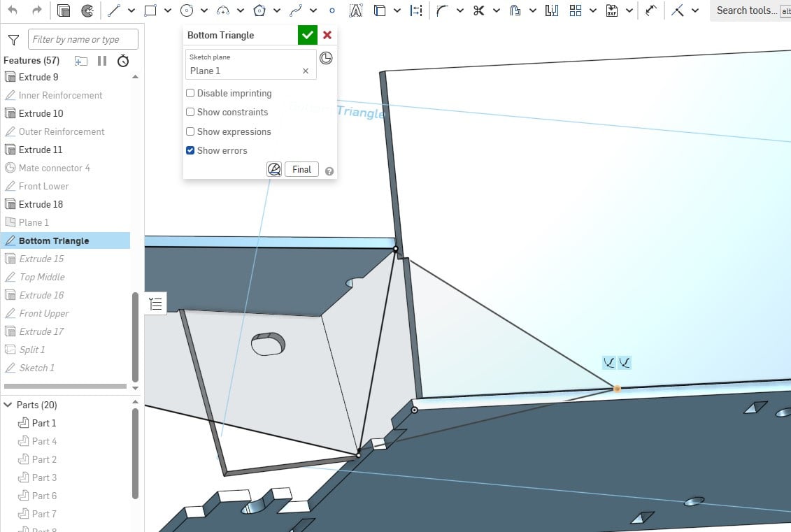This screenshot has height=532, width=791.
Task: Open the Sketch fillet dropdown arrow
Action: coord(460,10)
